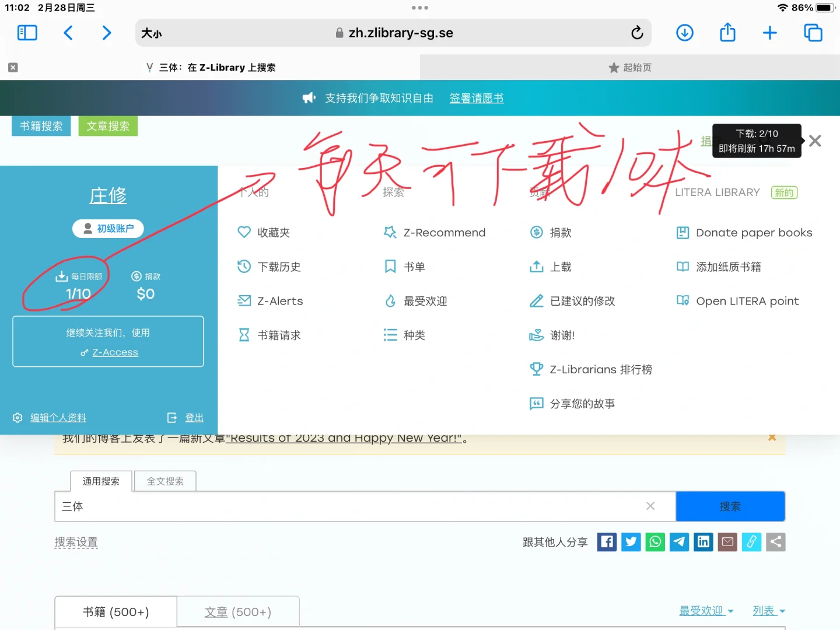The height and width of the screenshot is (630, 840).
Task: Click the 文章搜索 button
Action: click(x=108, y=126)
